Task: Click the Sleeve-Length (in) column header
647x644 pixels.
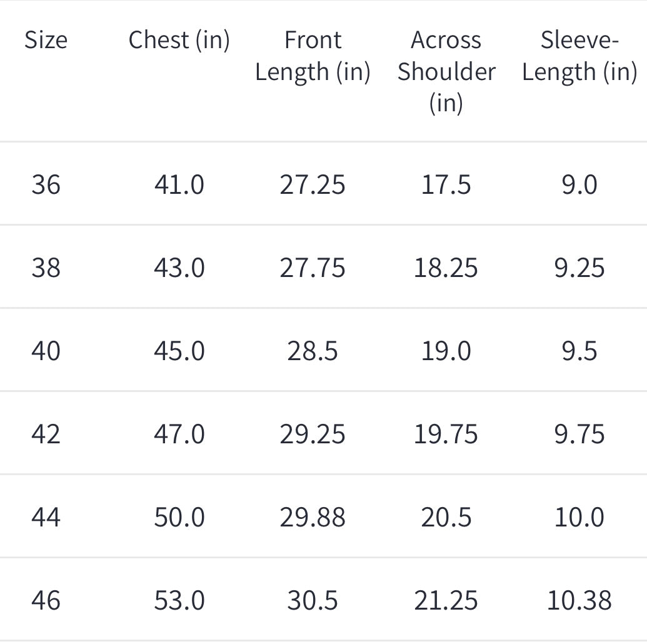Action: (x=579, y=56)
